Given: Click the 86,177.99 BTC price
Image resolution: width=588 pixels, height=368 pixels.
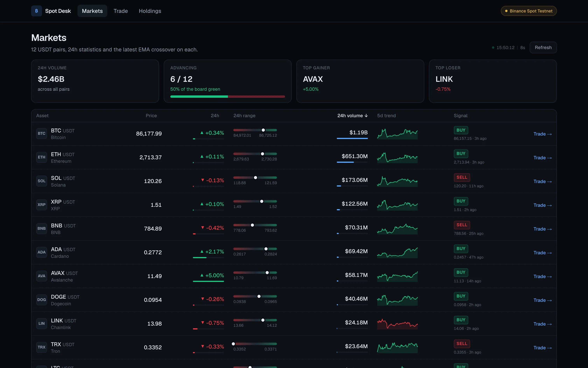Looking at the screenshot, I should pos(149,134).
